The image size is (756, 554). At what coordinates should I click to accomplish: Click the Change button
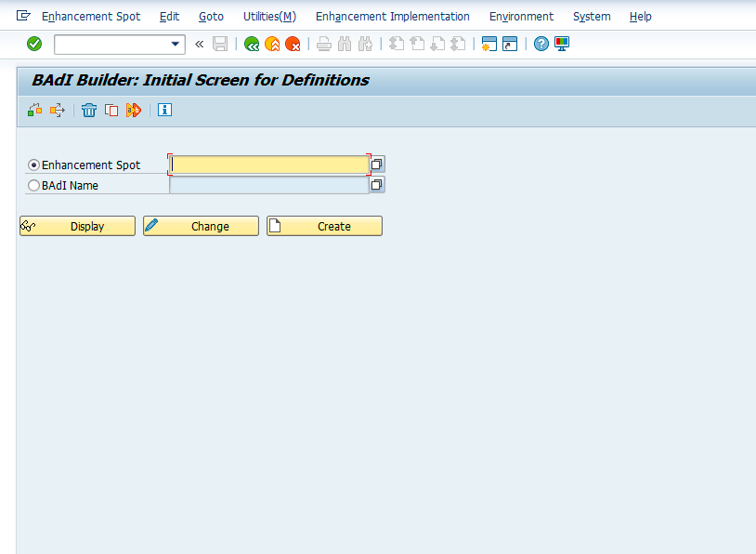click(201, 226)
